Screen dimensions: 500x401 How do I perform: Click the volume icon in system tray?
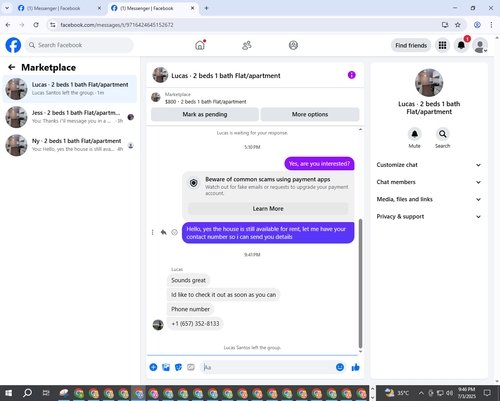[449, 393]
